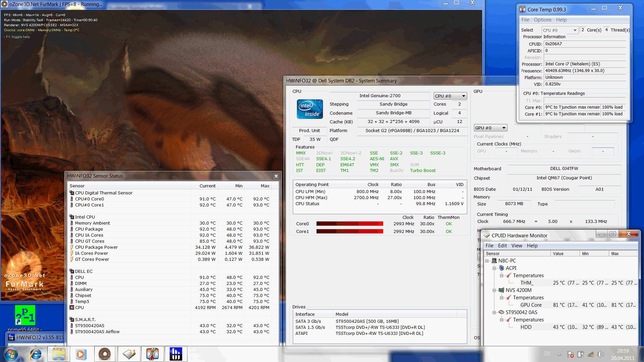Click the ACPI shield icon in Hardware Monitor
Viewport: 644px width, 362px height.
[501, 268]
